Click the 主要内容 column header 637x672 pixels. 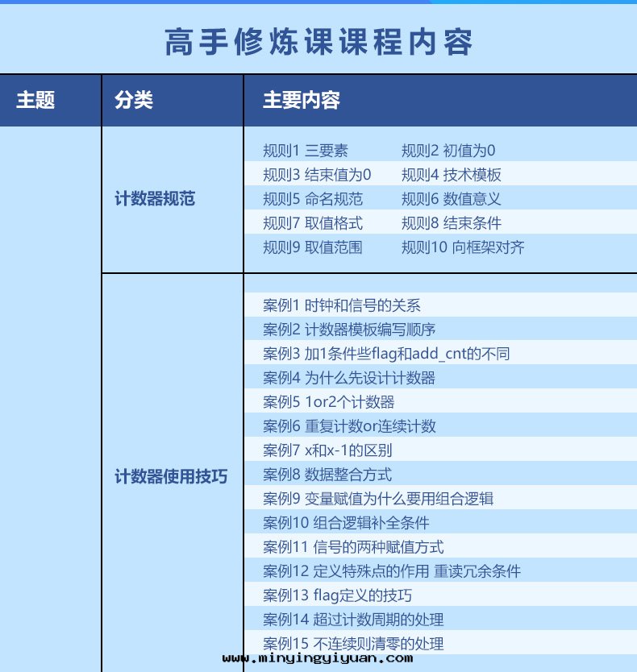301,100
